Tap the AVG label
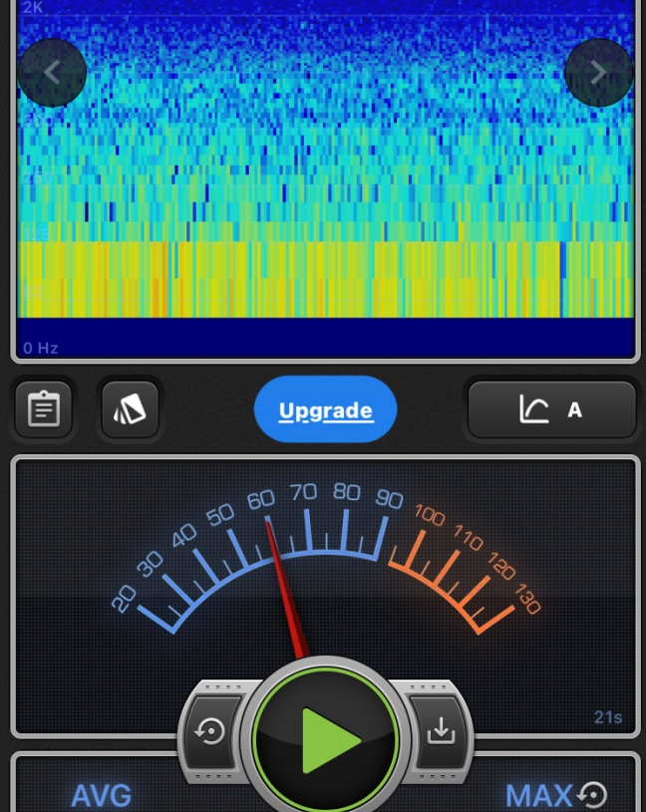Image resolution: width=646 pixels, height=812 pixels. pyautogui.click(x=101, y=795)
